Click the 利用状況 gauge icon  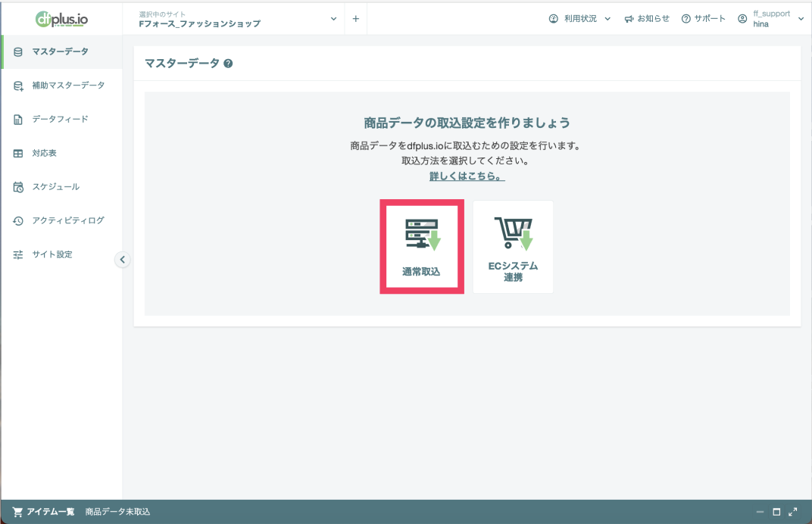point(554,19)
